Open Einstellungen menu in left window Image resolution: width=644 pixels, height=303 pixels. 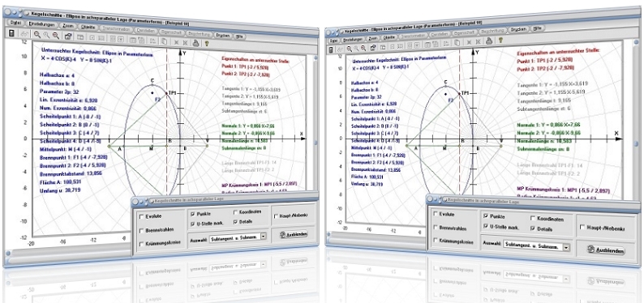coord(42,24)
